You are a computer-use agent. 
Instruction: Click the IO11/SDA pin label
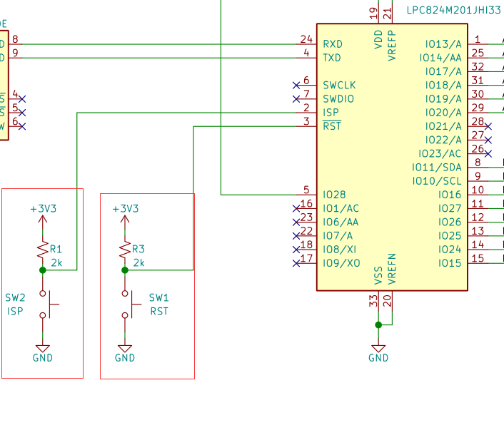(436, 168)
